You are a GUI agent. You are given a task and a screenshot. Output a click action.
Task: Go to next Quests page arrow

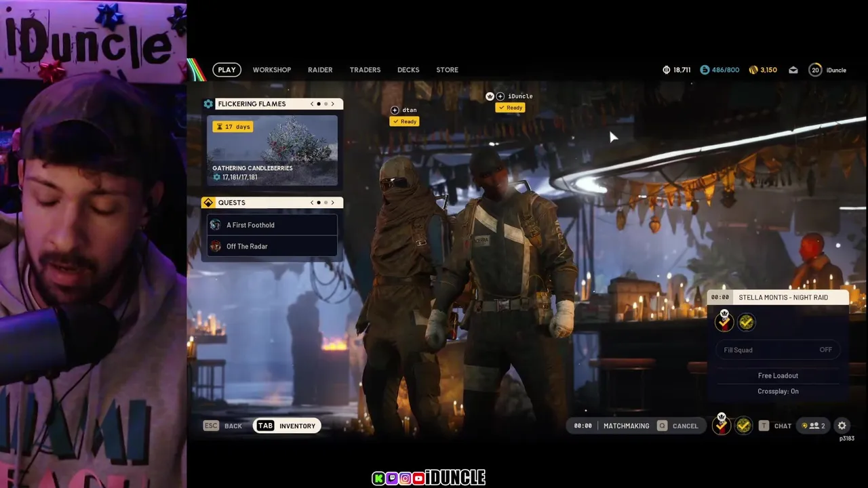(332, 203)
